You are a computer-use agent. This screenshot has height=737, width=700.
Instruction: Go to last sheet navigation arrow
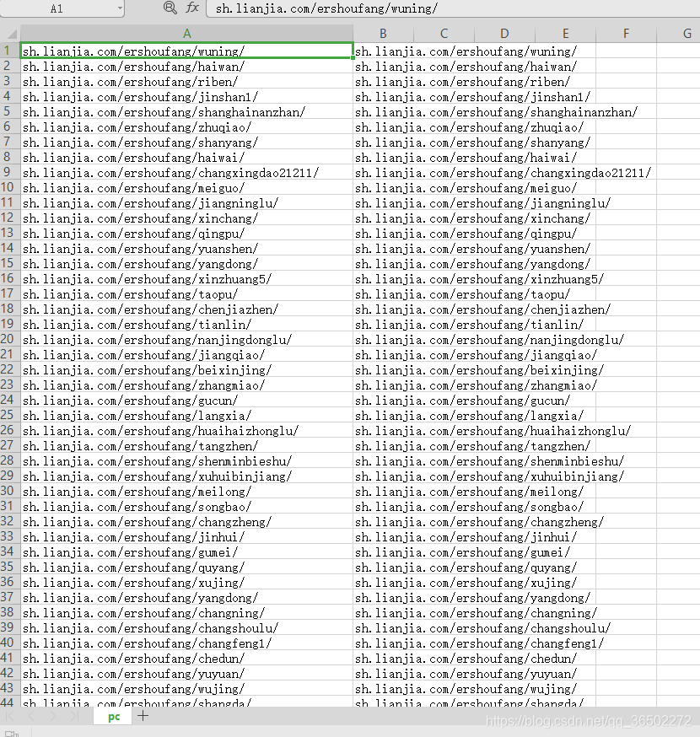pos(74,716)
